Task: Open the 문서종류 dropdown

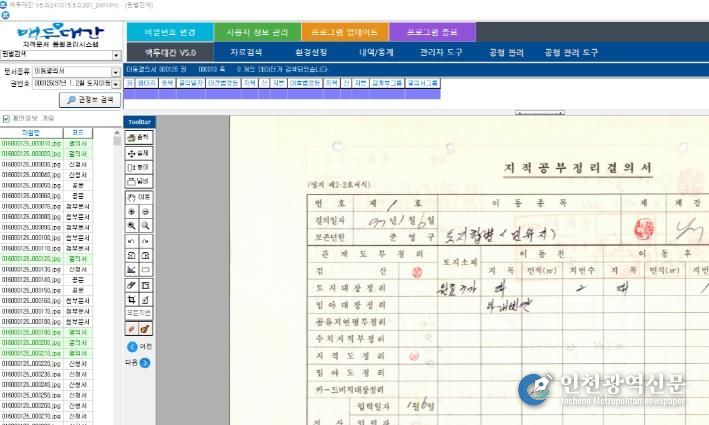Action: (x=116, y=71)
